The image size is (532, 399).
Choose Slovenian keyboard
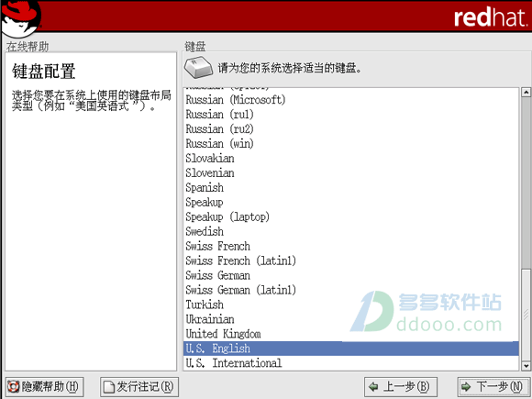click(350, 172)
